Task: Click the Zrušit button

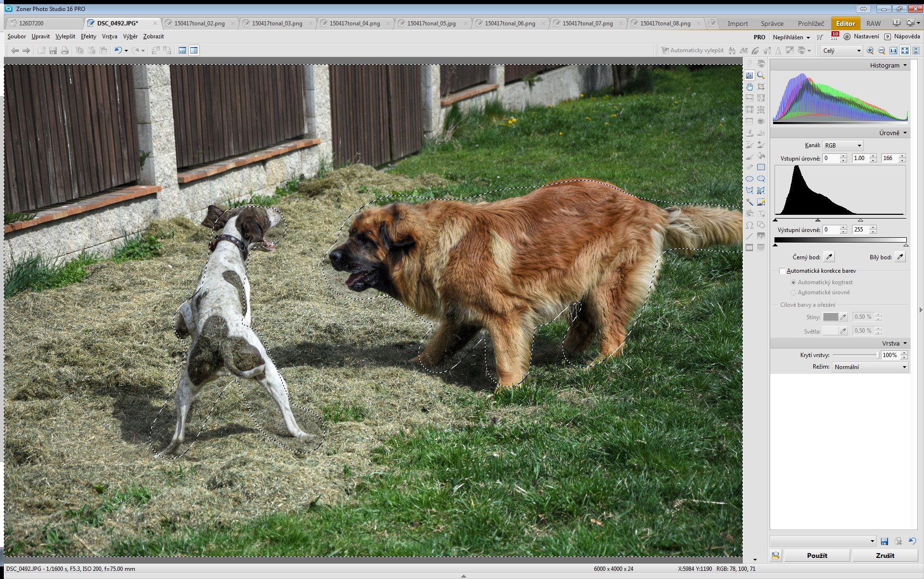Action: point(885,555)
